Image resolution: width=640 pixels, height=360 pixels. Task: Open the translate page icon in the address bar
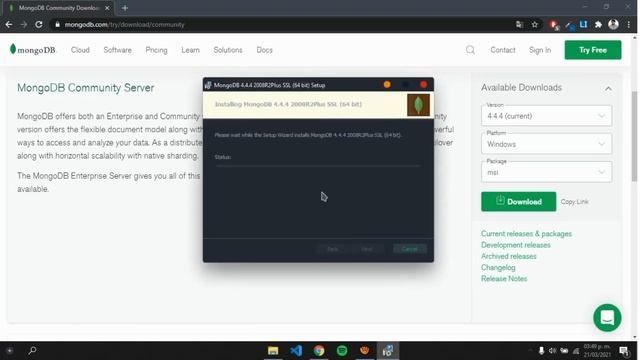(x=519, y=24)
